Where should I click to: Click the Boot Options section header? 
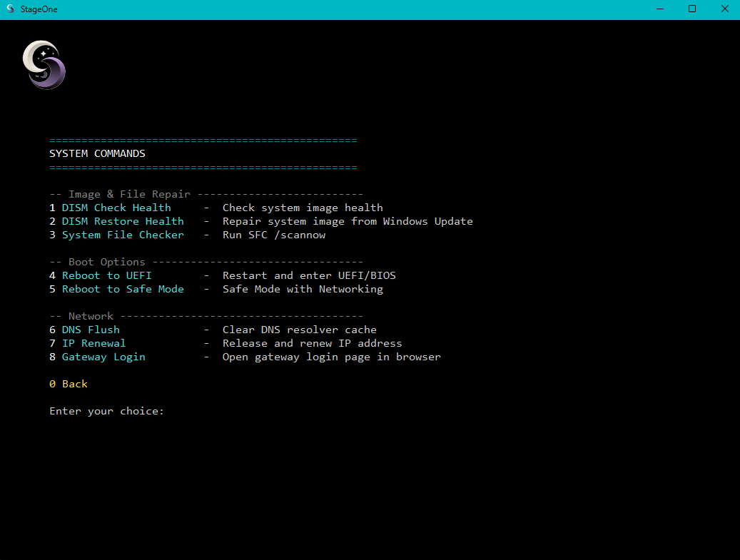[x=106, y=262]
